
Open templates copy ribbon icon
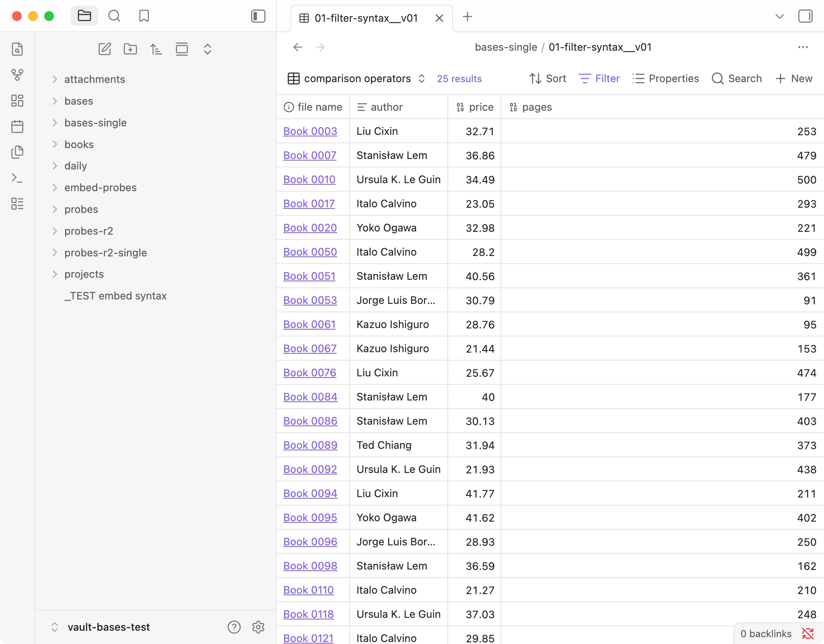tap(17, 152)
